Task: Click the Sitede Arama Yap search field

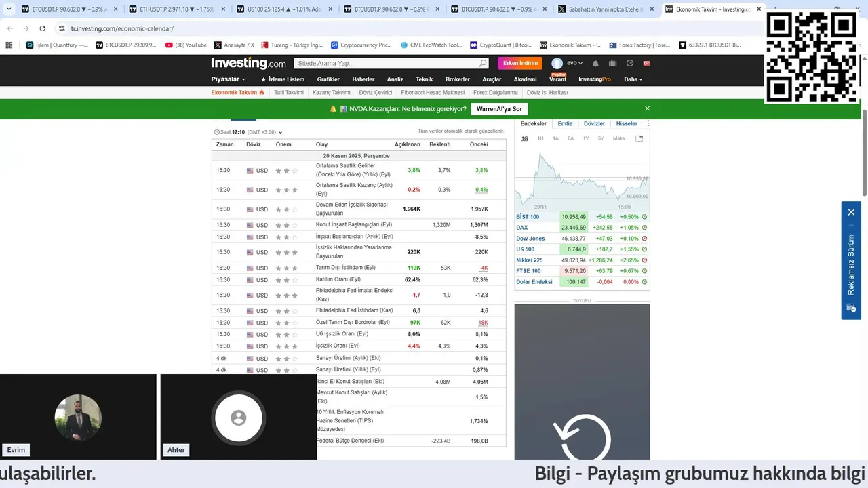Action: point(385,63)
